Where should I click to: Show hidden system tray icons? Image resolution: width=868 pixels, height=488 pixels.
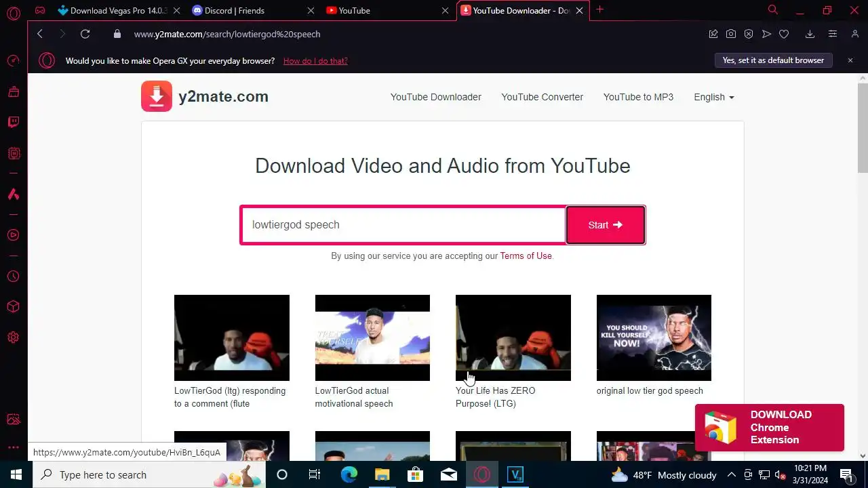click(732, 474)
